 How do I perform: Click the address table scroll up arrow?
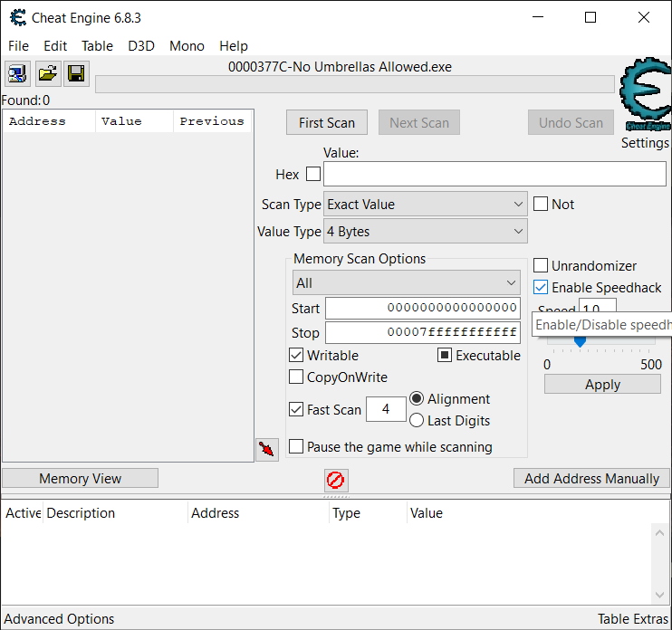659,533
